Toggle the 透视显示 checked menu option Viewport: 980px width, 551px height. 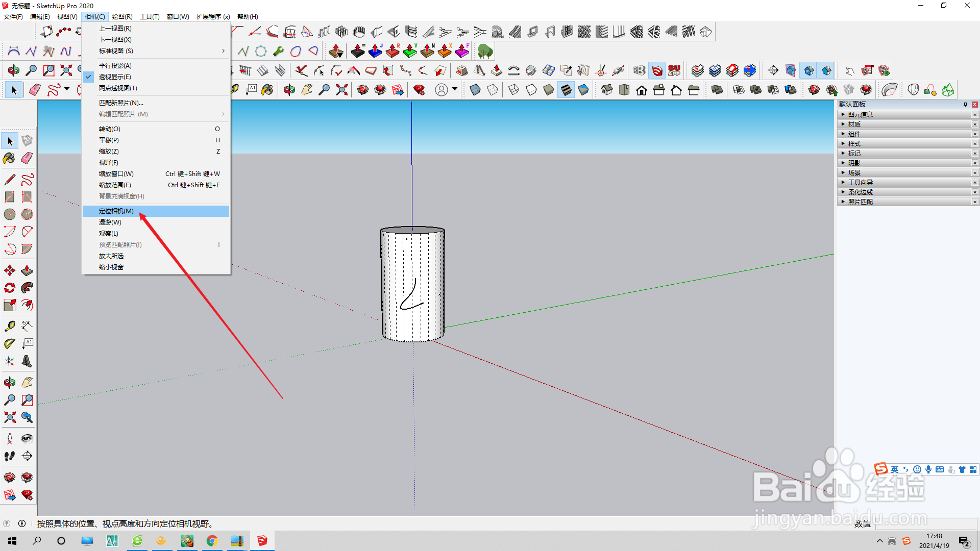point(115,77)
